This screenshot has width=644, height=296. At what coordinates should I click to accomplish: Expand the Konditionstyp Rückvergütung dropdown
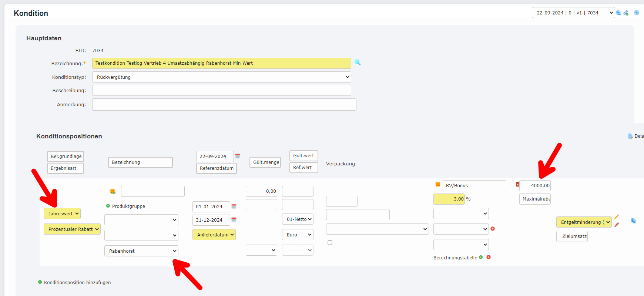click(x=221, y=77)
